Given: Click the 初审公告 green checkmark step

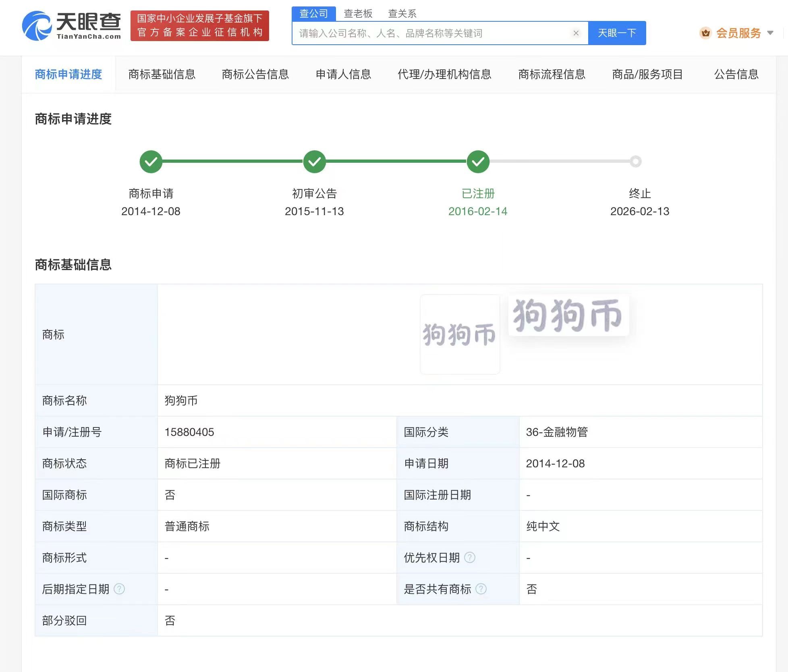Looking at the screenshot, I should (x=314, y=162).
